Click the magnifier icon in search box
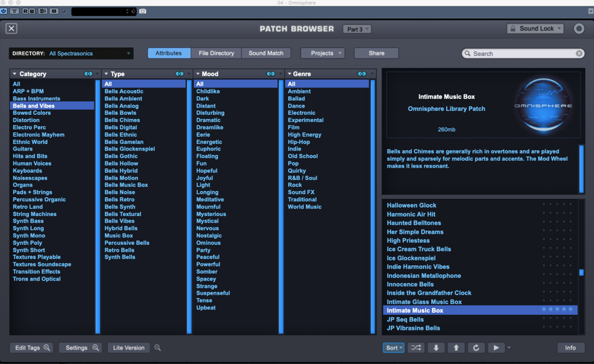This screenshot has height=364, width=594. (468, 54)
